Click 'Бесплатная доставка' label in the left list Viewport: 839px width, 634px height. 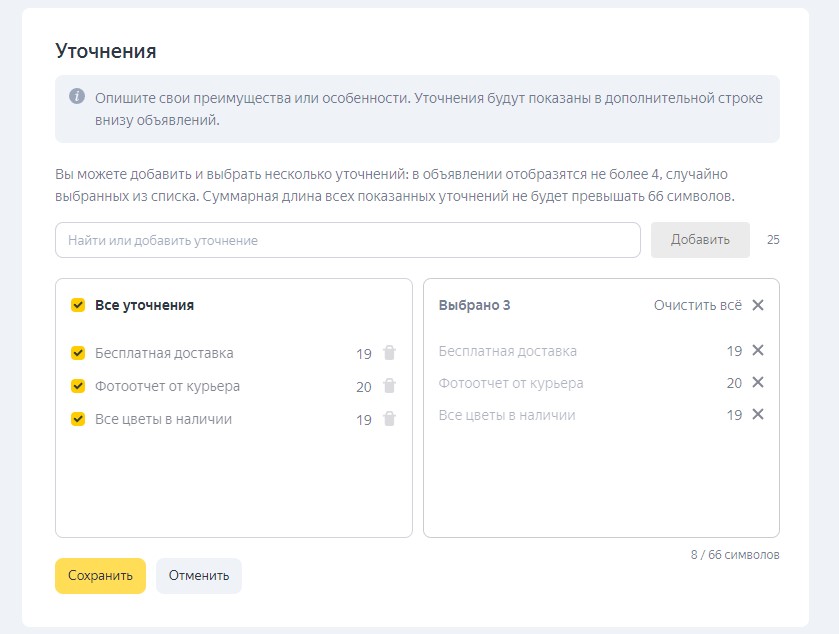pos(164,353)
